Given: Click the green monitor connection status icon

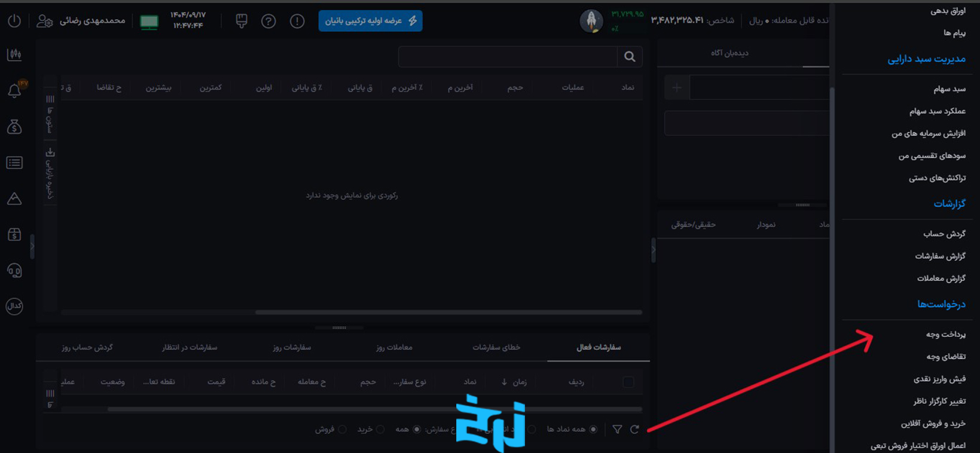Looking at the screenshot, I should pos(149,22).
